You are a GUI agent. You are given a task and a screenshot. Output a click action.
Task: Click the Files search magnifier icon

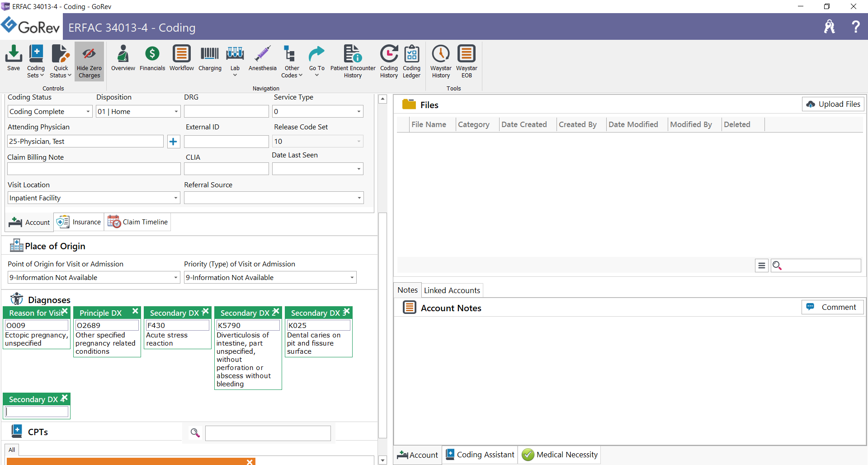[777, 266]
